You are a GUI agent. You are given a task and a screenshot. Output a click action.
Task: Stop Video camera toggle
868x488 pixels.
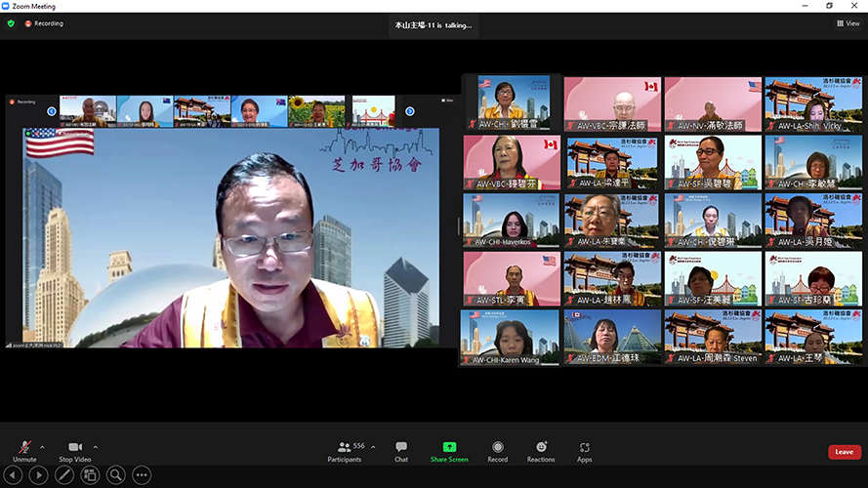click(x=74, y=450)
